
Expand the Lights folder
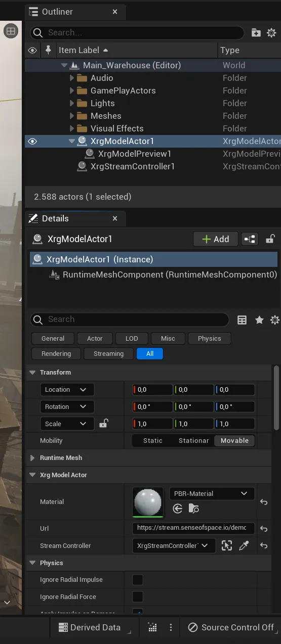[71, 103]
